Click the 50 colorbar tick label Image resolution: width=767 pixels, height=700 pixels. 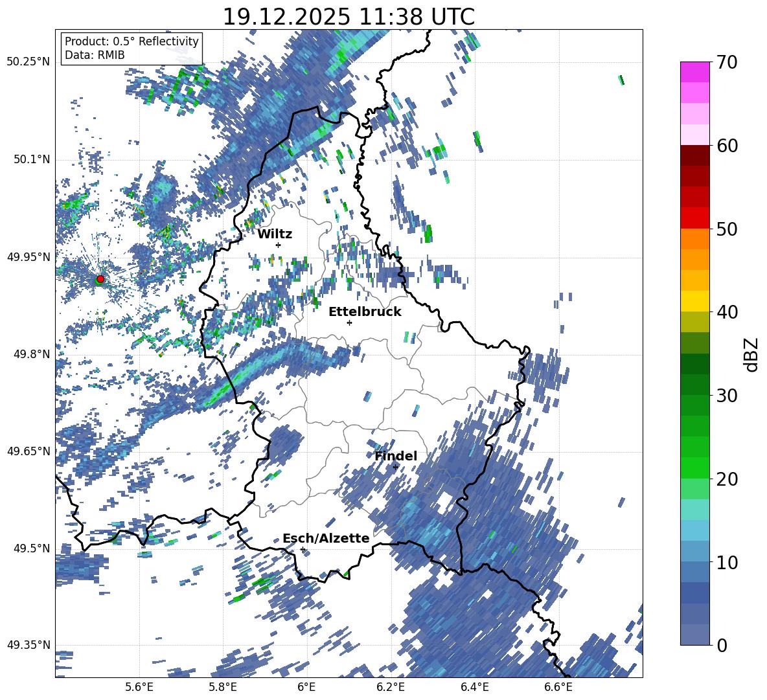pyautogui.click(x=727, y=229)
